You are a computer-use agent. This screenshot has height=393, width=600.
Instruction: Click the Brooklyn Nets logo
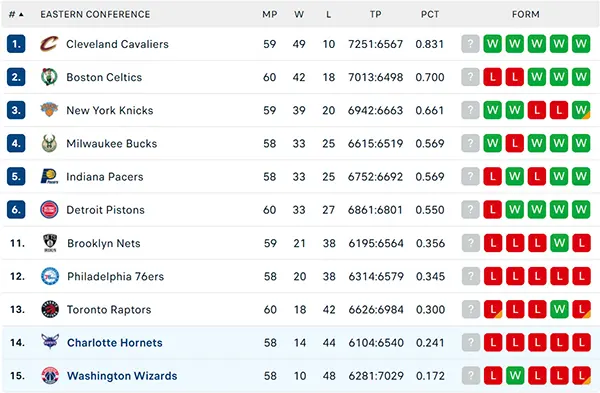click(x=50, y=243)
